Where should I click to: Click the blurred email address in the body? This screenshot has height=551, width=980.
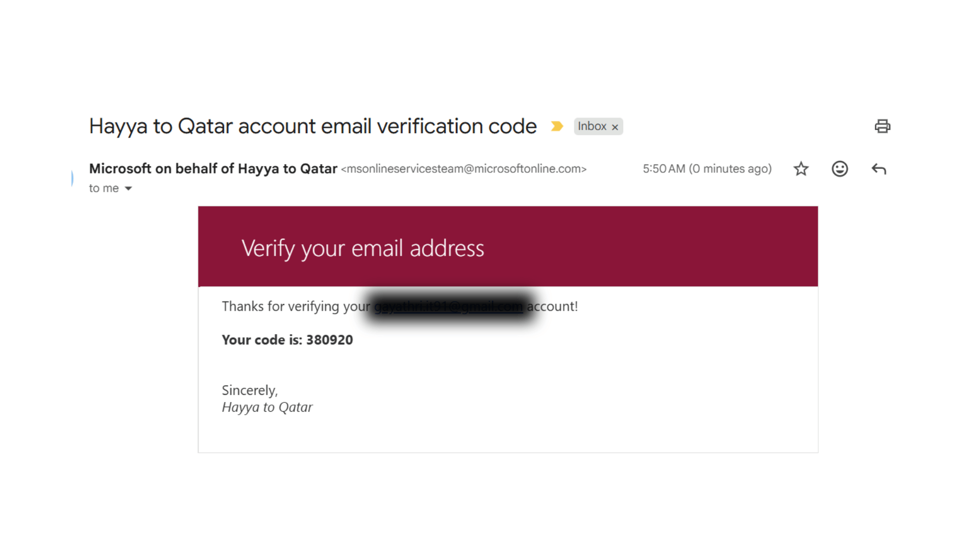(x=448, y=306)
